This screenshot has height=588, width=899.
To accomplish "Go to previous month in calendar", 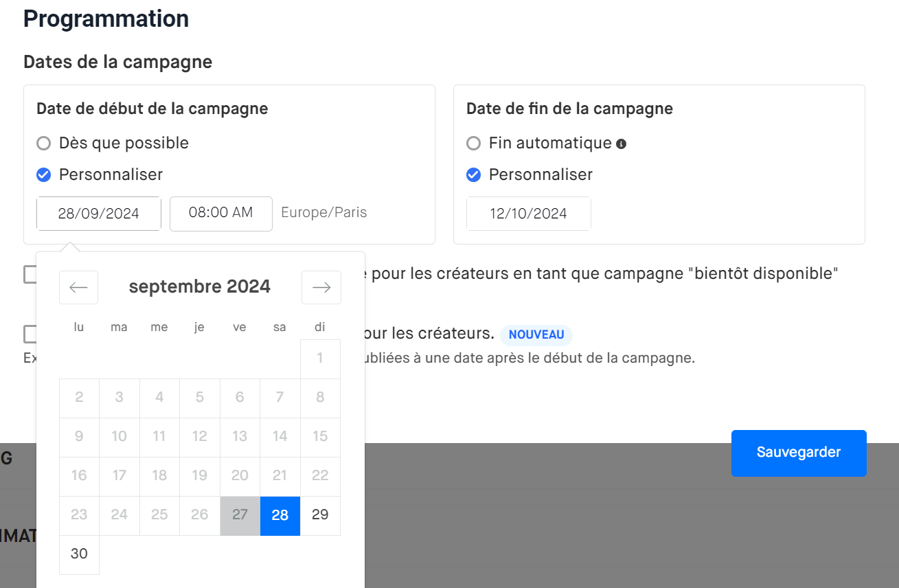I will tap(78, 287).
